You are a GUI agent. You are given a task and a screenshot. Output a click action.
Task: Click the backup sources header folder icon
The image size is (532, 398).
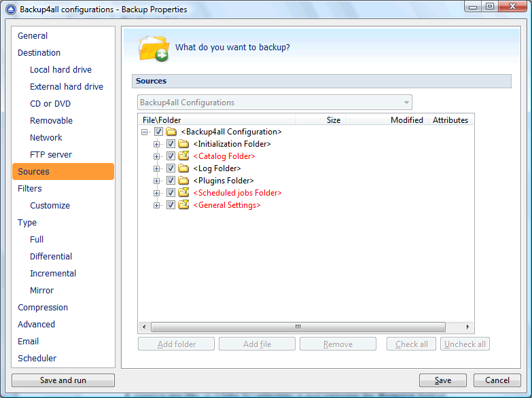[154, 48]
